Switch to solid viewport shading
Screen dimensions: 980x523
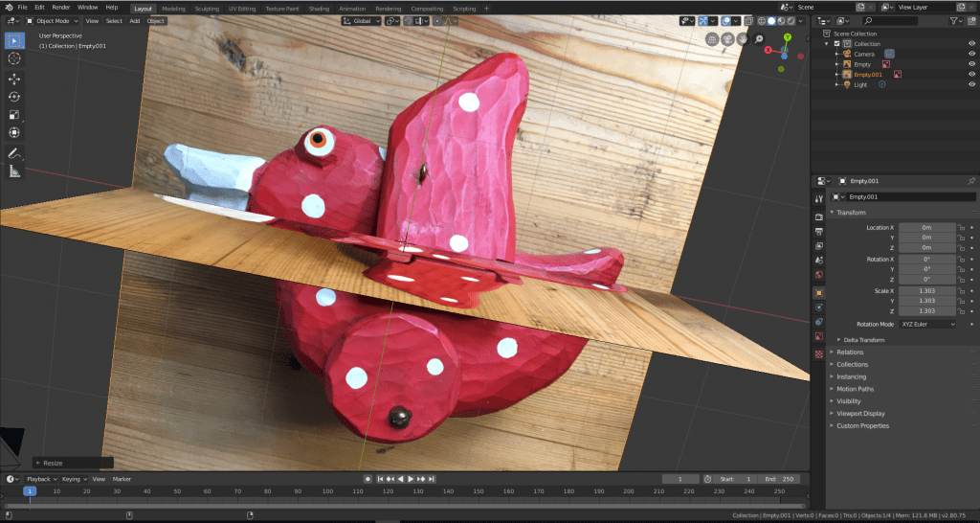pos(773,20)
